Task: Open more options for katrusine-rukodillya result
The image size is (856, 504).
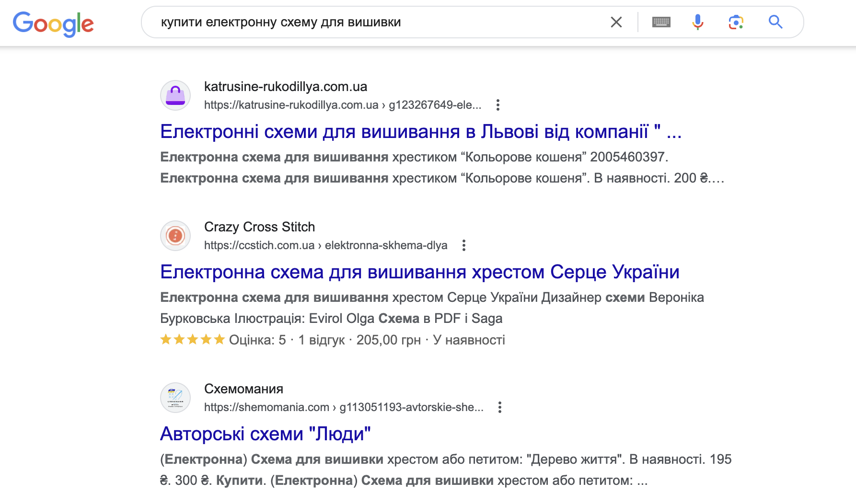Action: pos(498,105)
